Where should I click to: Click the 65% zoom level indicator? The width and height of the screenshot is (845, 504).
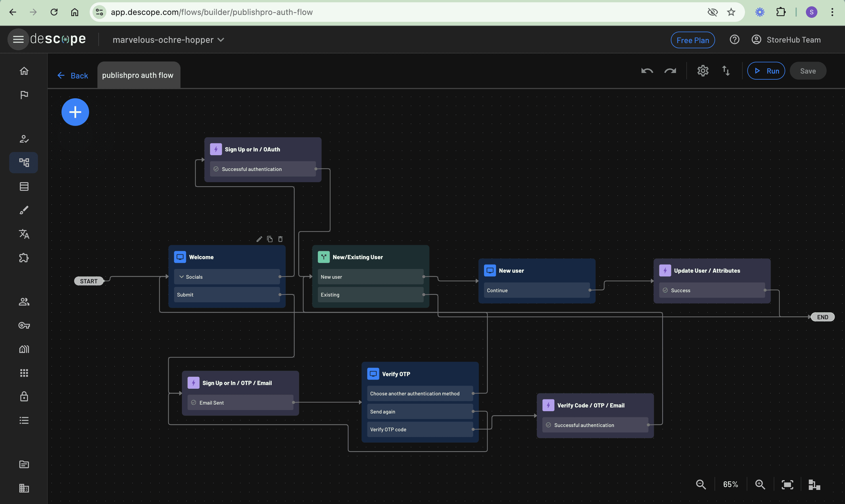[x=730, y=484]
